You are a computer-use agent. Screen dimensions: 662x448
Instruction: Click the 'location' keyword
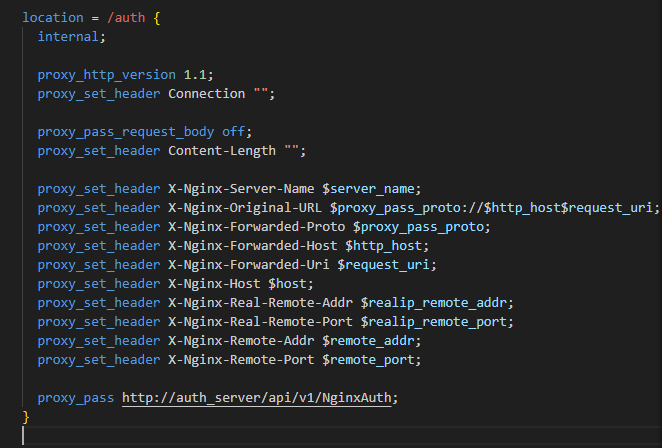click(53, 18)
